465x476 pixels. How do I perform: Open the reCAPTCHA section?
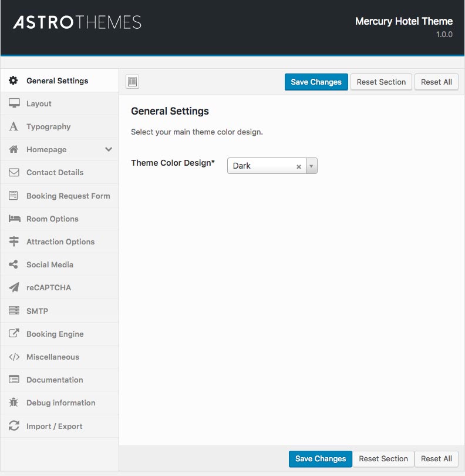(x=59, y=287)
